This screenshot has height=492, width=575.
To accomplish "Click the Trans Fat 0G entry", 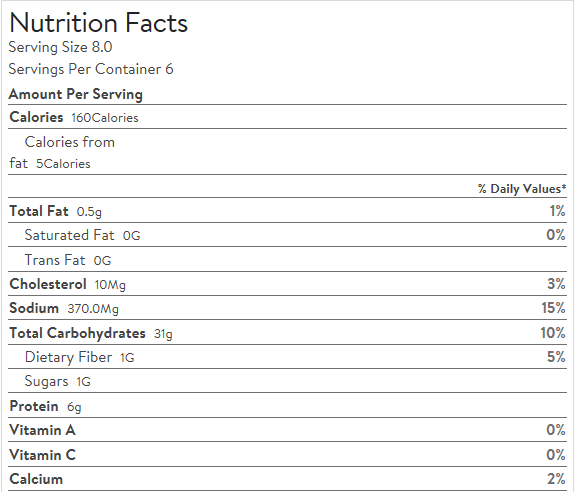I will click(68, 260).
